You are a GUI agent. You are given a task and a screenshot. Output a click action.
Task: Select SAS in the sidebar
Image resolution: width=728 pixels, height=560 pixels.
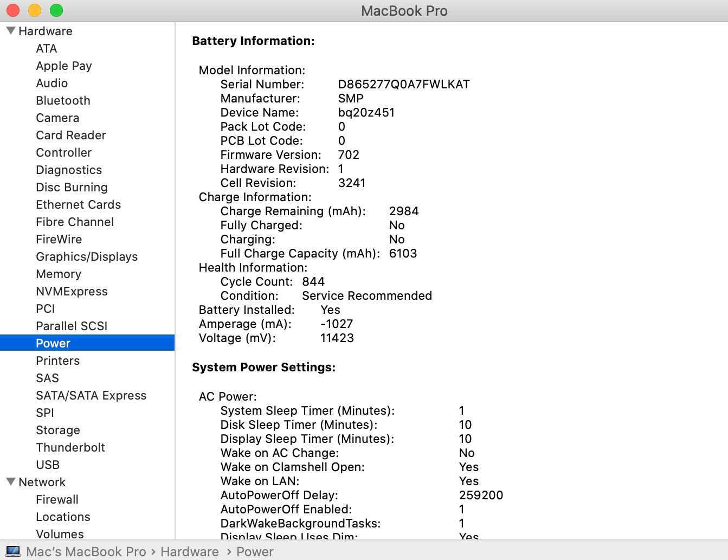pyautogui.click(x=47, y=378)
